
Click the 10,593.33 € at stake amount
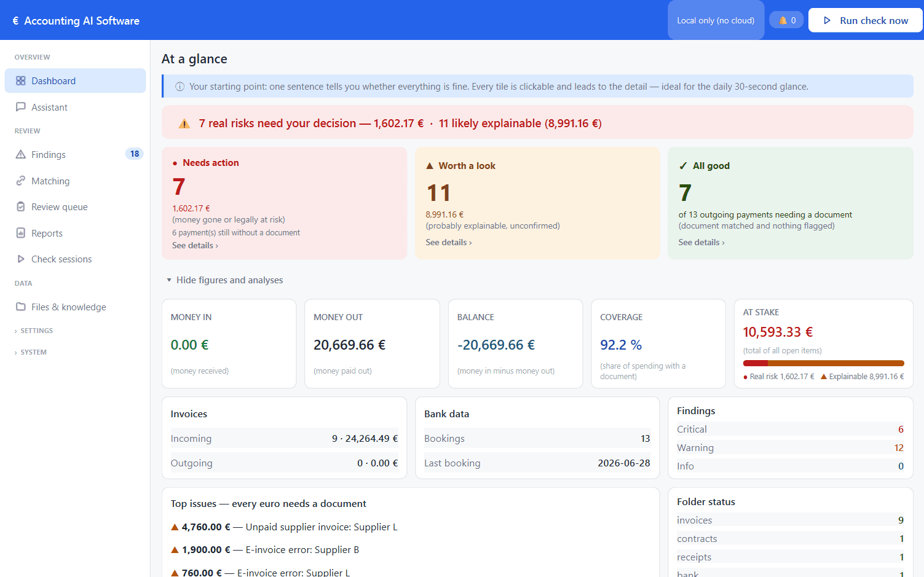778,332
